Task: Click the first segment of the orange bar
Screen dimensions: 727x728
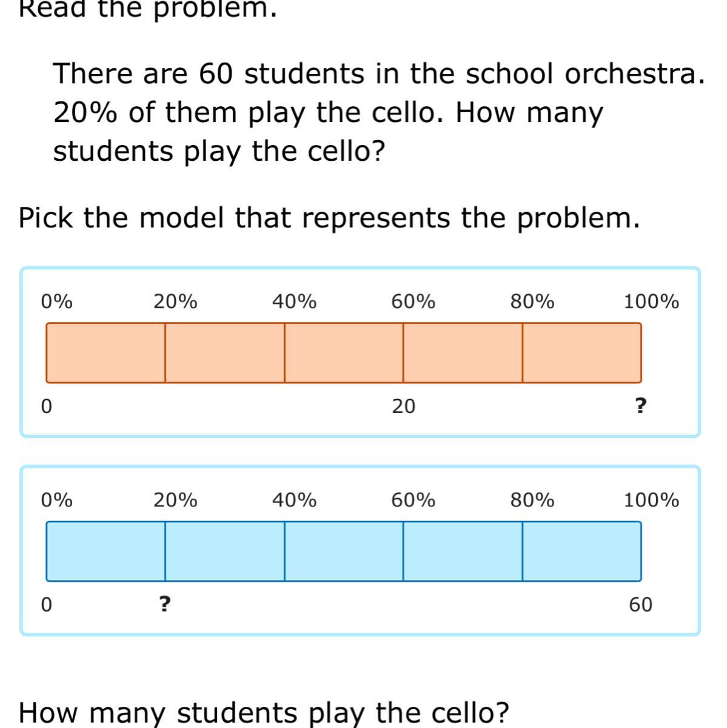Action: tap(106, 352)
